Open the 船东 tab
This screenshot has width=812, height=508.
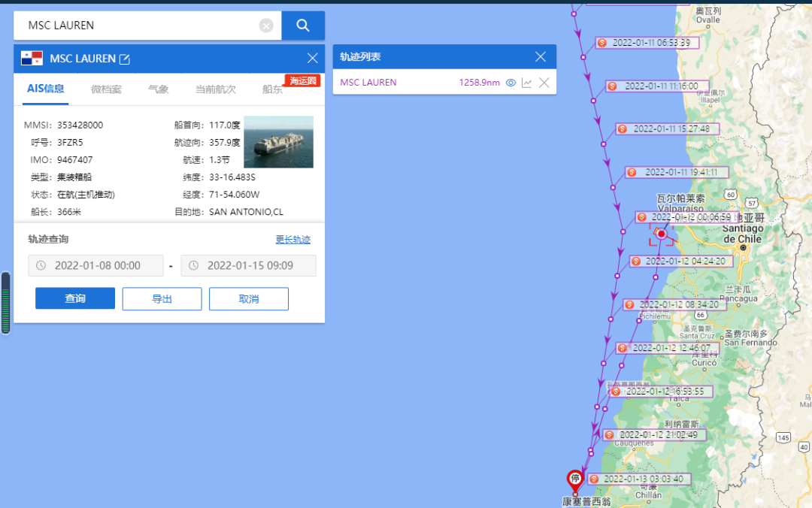tap(272, 89)
